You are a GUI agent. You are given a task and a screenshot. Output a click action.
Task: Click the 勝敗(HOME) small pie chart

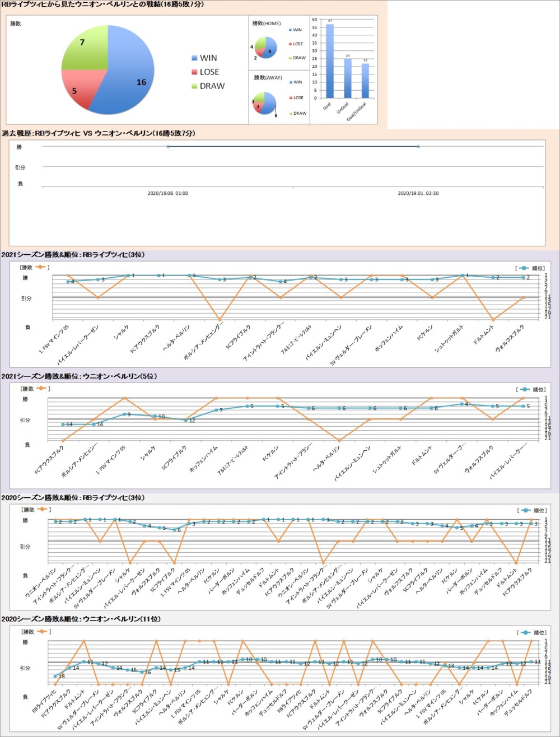266,48
